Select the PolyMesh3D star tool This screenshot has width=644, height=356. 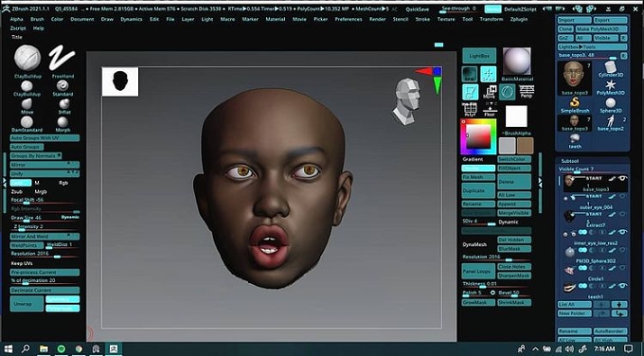pos(610,87)
